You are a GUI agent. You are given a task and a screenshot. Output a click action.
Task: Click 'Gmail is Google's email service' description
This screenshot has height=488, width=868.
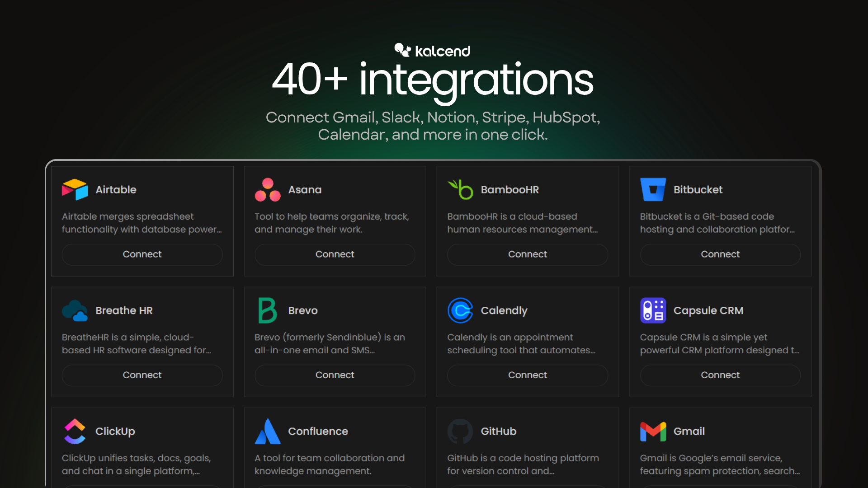[720, 464]
